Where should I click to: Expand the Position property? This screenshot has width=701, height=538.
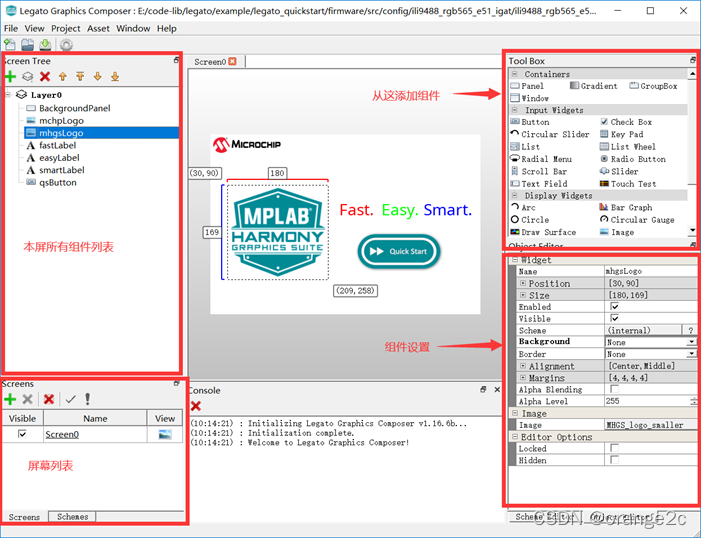[523, 283]
